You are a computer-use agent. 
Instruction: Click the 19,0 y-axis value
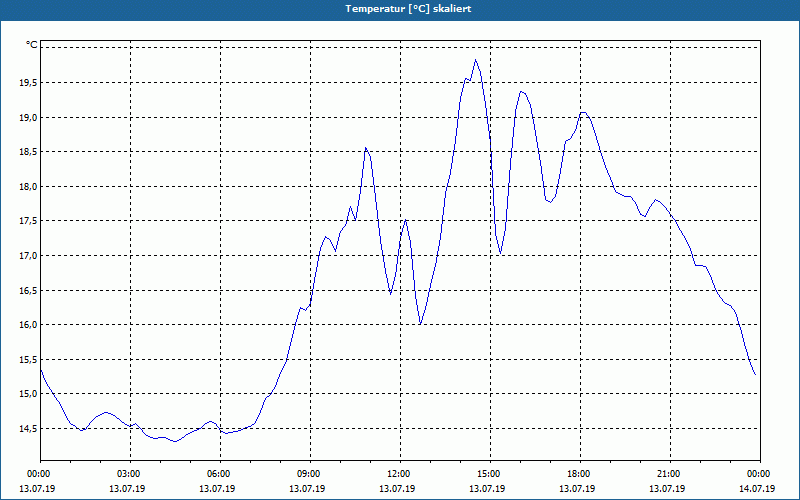click(28, 117)
